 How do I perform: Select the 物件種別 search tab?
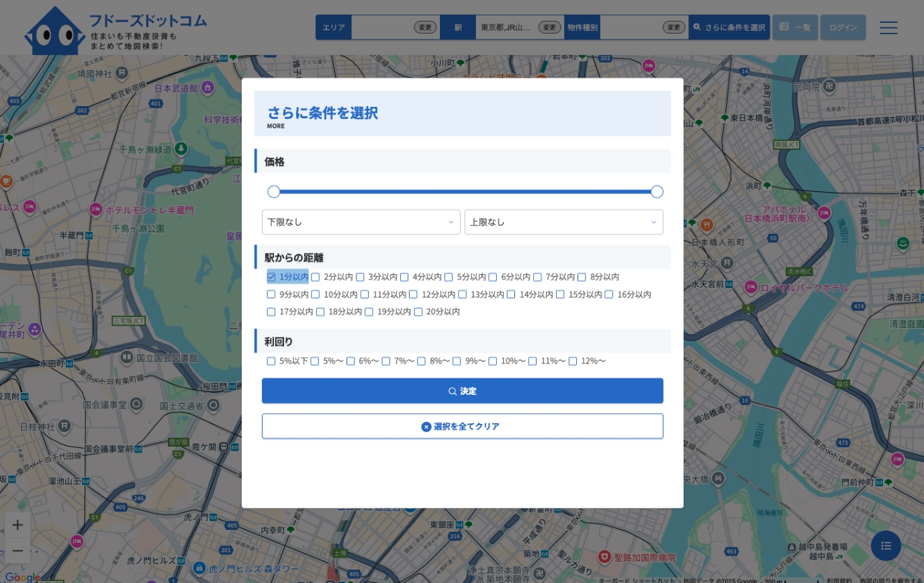point(582,28)
